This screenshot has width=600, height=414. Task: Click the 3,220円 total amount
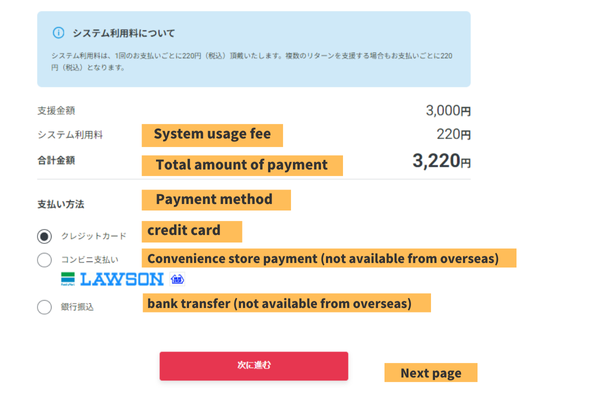441,160
